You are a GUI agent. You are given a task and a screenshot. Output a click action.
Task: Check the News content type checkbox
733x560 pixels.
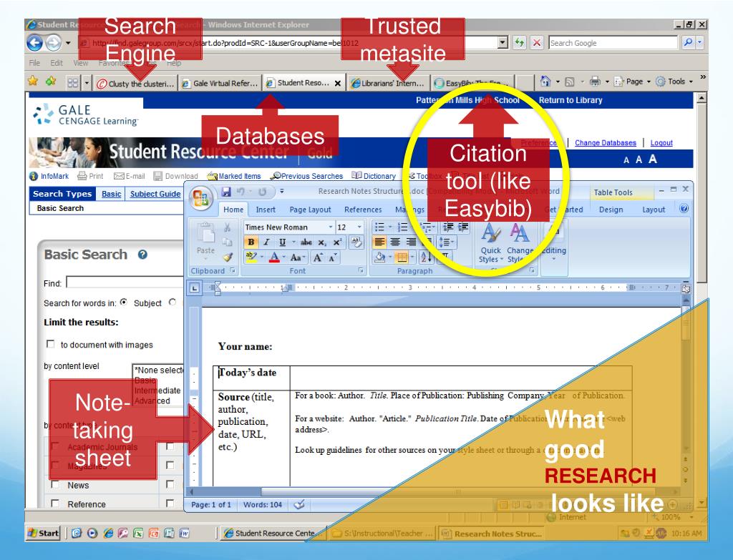(55, 485)
